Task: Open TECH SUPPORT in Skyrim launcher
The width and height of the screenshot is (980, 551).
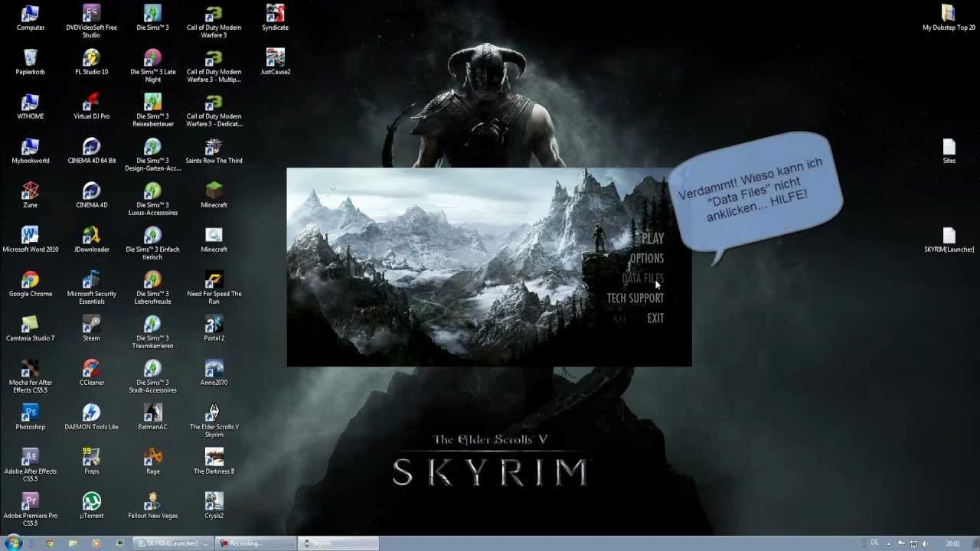Action: tap(635, 298)
